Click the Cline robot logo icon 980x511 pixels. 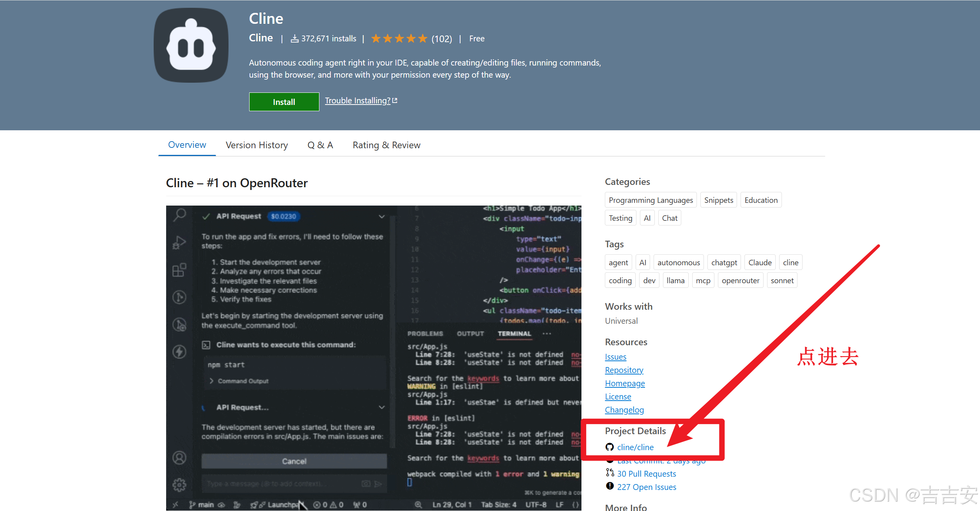191,45
